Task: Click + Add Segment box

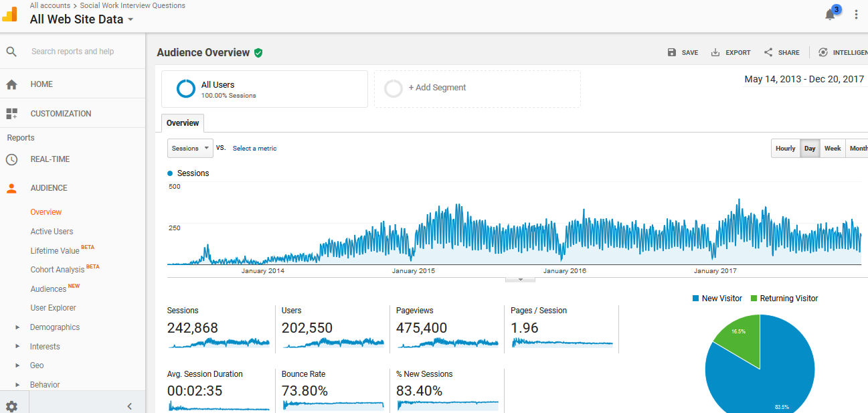Action: coord(477,89)
